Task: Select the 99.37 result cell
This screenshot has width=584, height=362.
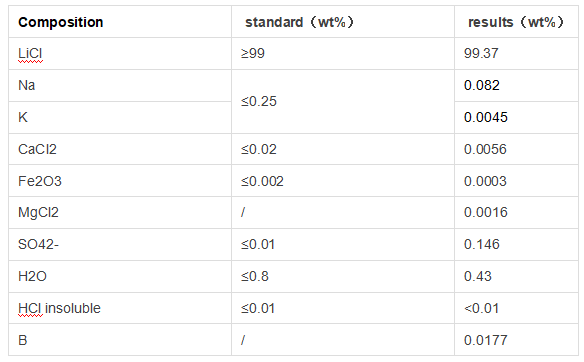Action: tap(516, 54)
